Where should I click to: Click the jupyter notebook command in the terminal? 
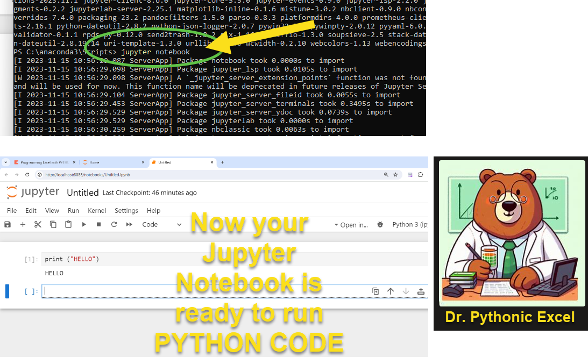coord(155,52)
